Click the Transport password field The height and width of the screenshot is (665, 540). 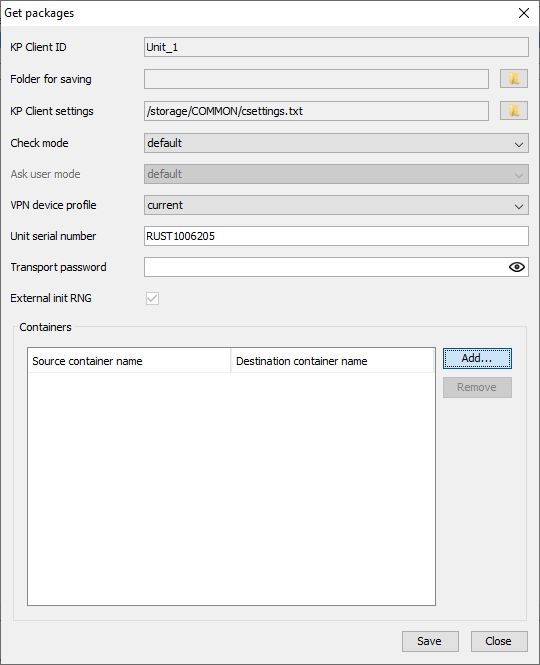coord(326,267)
